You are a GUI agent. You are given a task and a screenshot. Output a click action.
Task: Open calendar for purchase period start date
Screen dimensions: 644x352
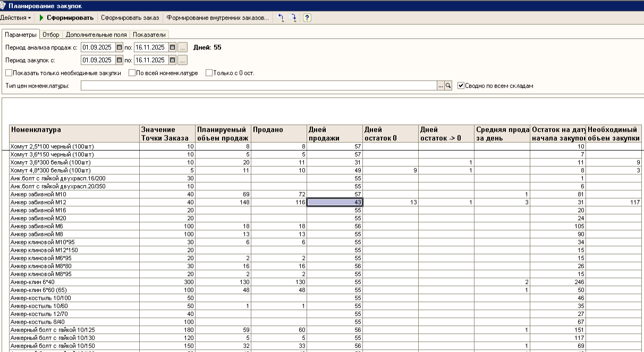tap(119, 60)
